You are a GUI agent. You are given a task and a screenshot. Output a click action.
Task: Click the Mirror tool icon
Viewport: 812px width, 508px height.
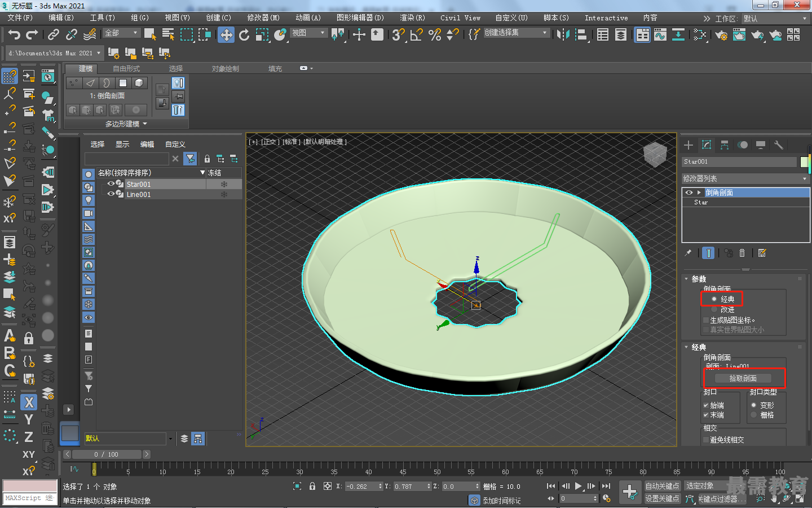[563, 35]
